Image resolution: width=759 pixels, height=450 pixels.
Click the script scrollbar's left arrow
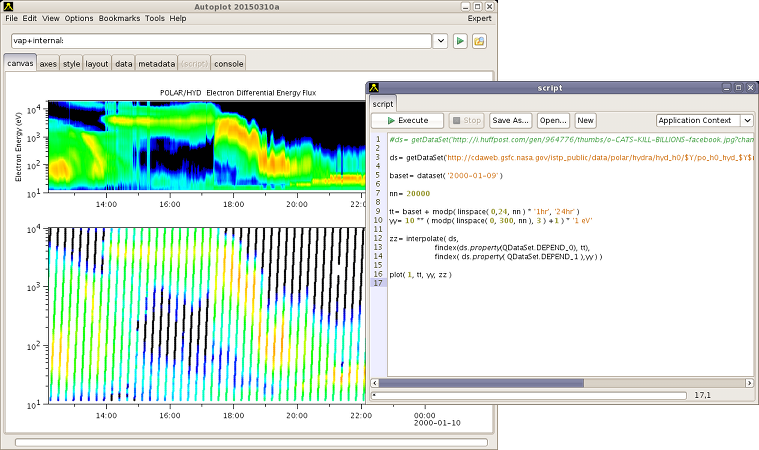click(375, 382)
